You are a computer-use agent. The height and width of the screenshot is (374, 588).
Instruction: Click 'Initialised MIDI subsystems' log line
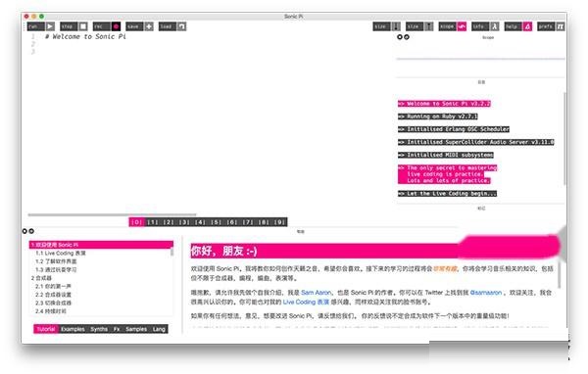pos(446,155)
